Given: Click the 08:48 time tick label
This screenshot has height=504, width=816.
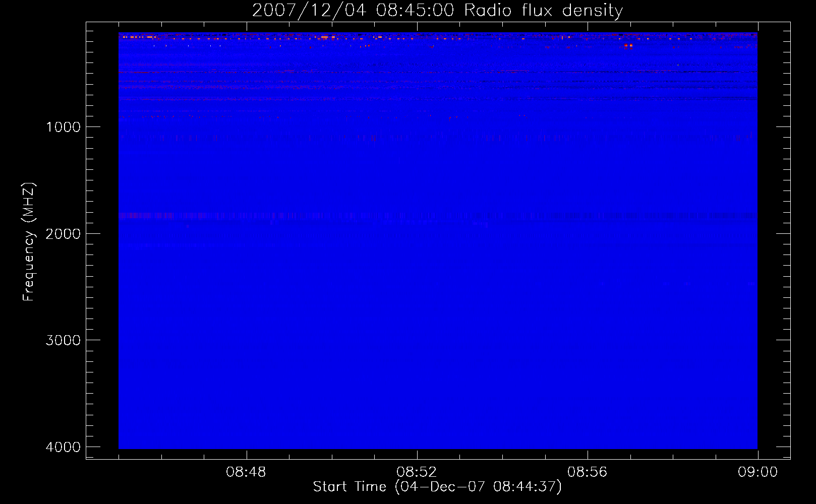Looking at the screenshot, I should click(x=246, y=472).
